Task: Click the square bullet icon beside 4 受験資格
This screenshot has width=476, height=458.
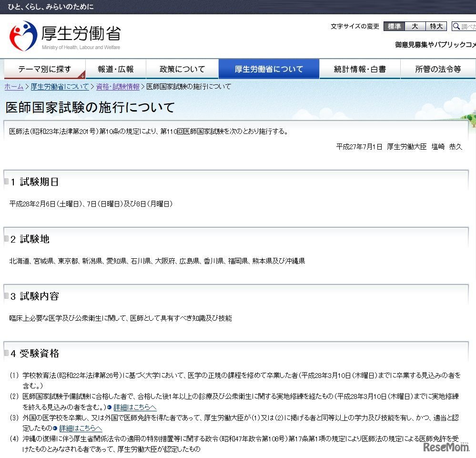Action: [7, 353]
